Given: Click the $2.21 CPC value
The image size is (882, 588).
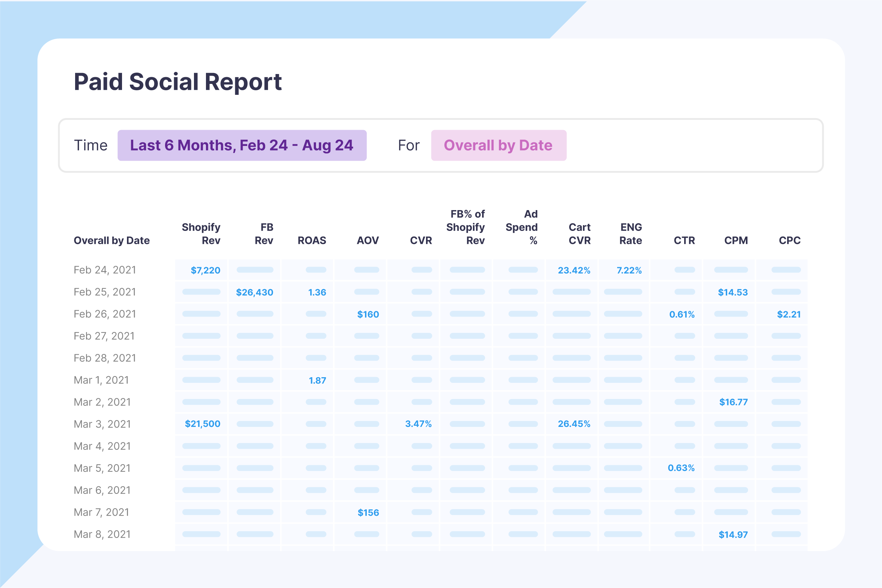Looking at the screenshot, I should tap(789, 314).
